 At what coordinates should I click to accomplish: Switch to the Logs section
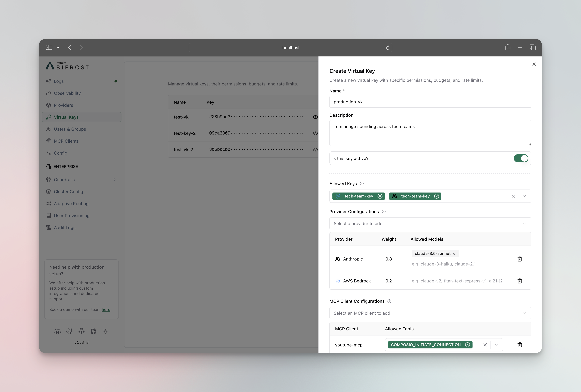tap(59, 81)
